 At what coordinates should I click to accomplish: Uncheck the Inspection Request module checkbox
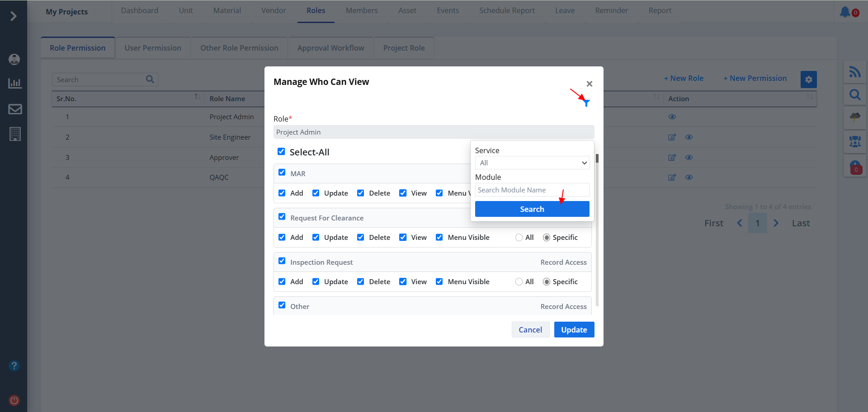coord(282,261)
